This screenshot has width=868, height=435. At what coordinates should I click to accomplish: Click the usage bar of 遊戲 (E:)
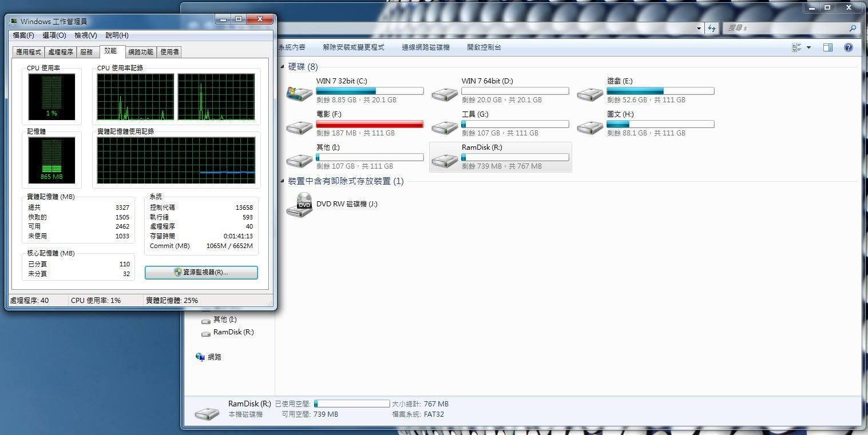660,91
